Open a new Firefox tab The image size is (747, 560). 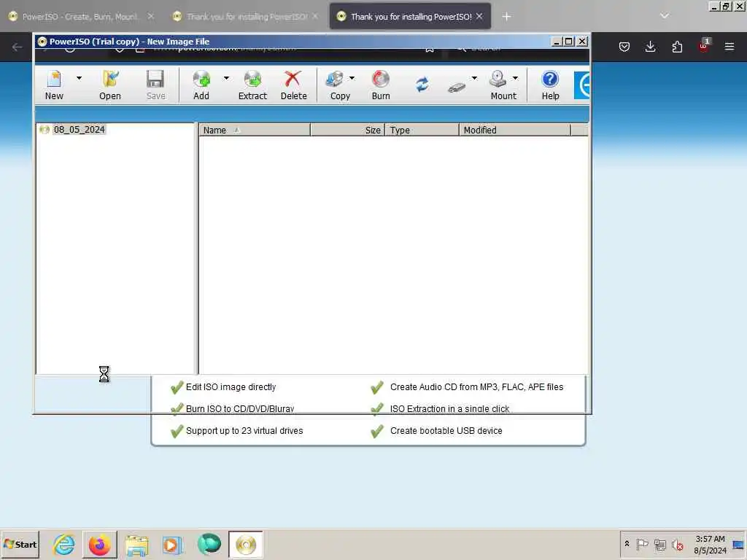coord(506,17)
